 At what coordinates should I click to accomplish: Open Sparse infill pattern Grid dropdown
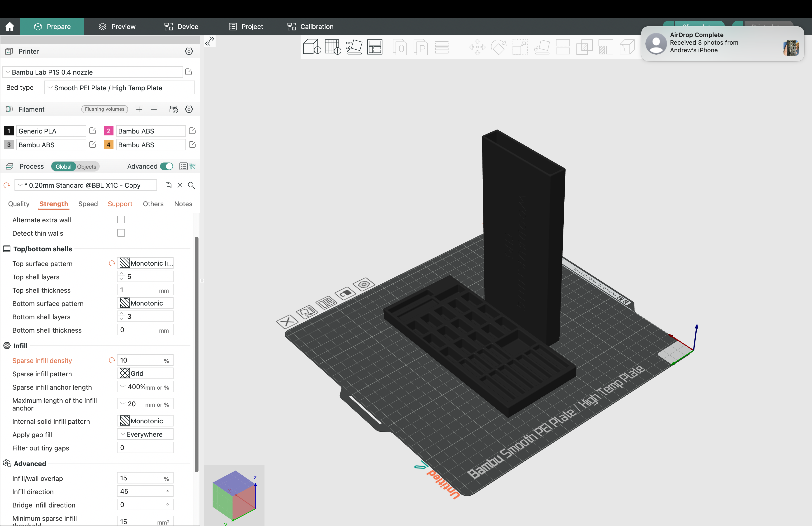145,373
